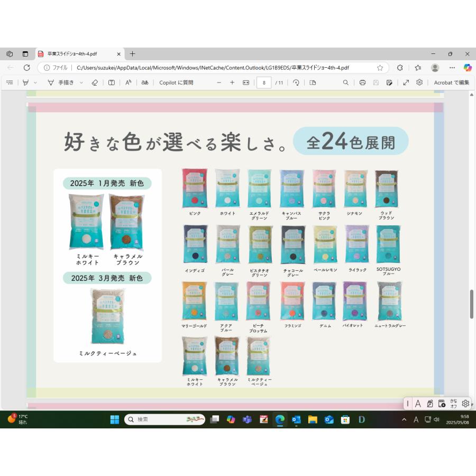Click the rotate page icon
Viewport: 476px width, 476px height.
pyautogui.click(x=296, y=83)
